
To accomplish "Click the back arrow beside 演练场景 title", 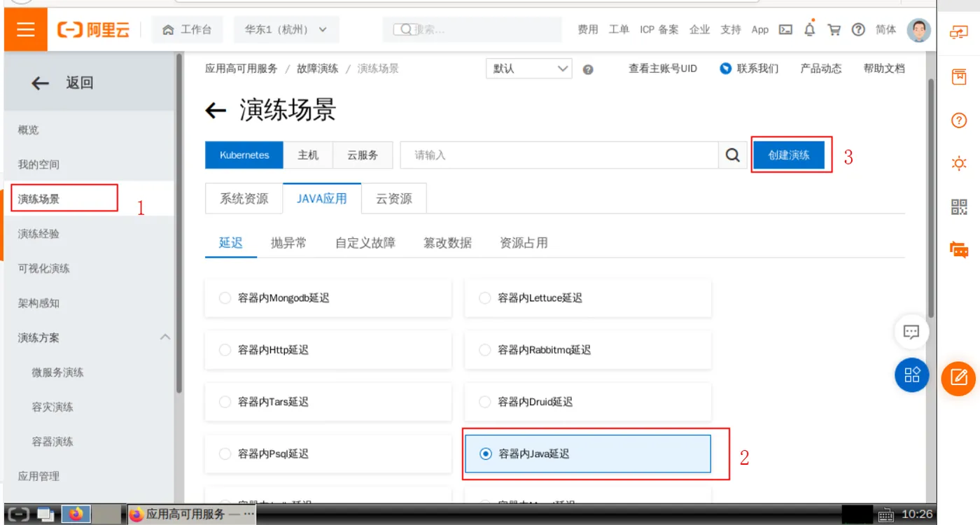I will (216, 110).
